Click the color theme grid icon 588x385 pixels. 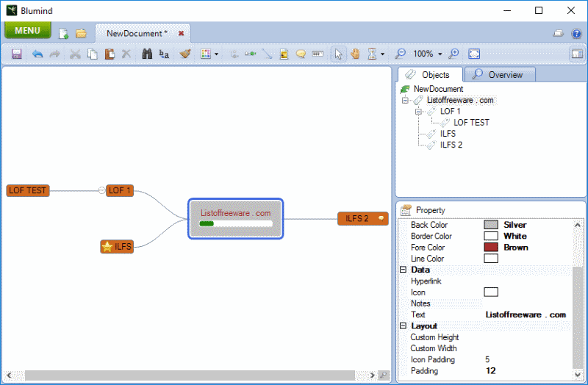(x=206, y=54)
